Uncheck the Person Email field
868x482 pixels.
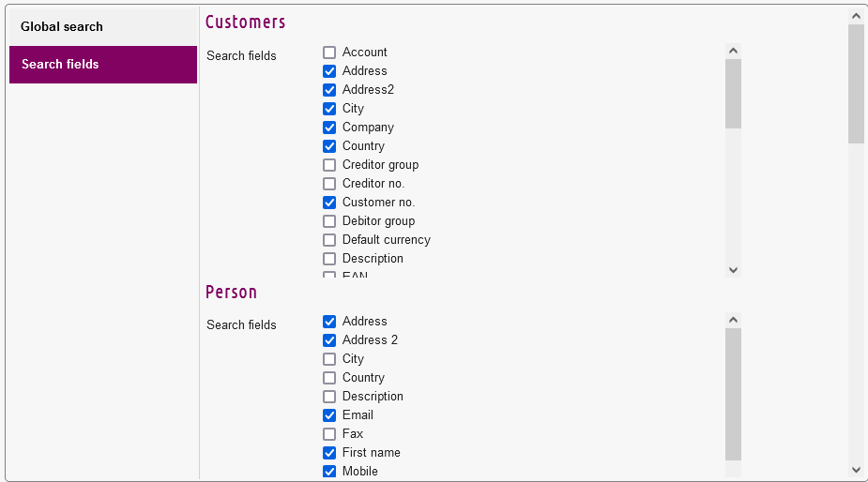pos(329,415)
